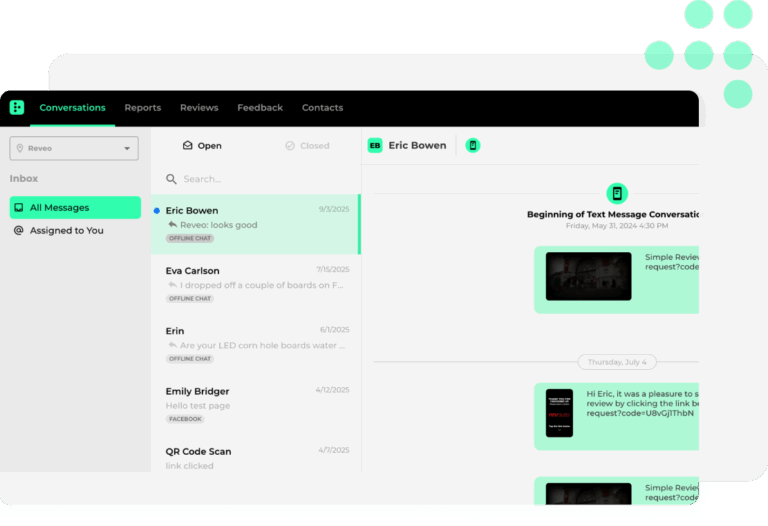Open the Reports tab

point(143,108)
